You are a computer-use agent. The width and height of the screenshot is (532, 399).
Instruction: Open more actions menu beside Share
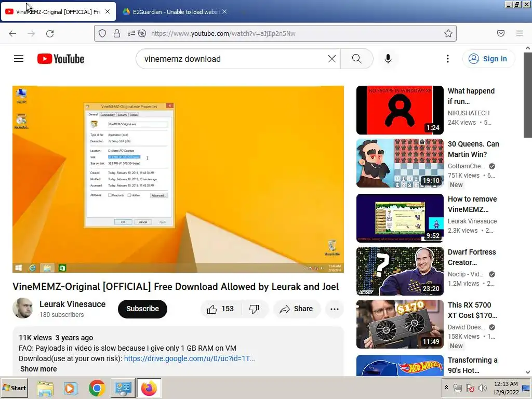[x=335, y=309]
